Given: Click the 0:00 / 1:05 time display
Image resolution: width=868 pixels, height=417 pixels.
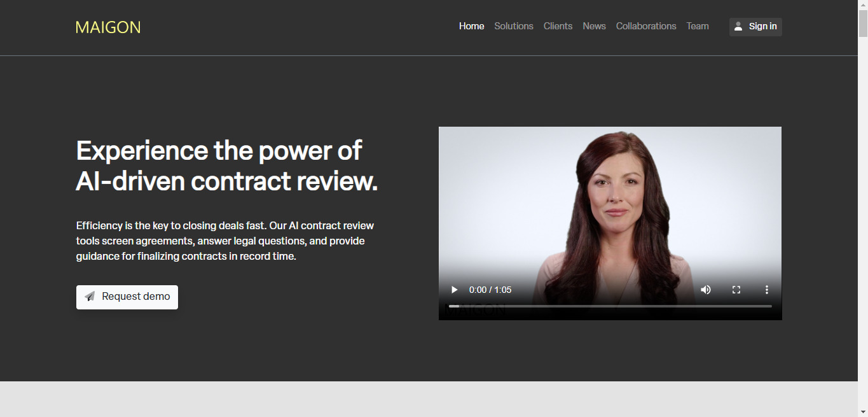Looking at the screenshot, I should coord(490,290).
